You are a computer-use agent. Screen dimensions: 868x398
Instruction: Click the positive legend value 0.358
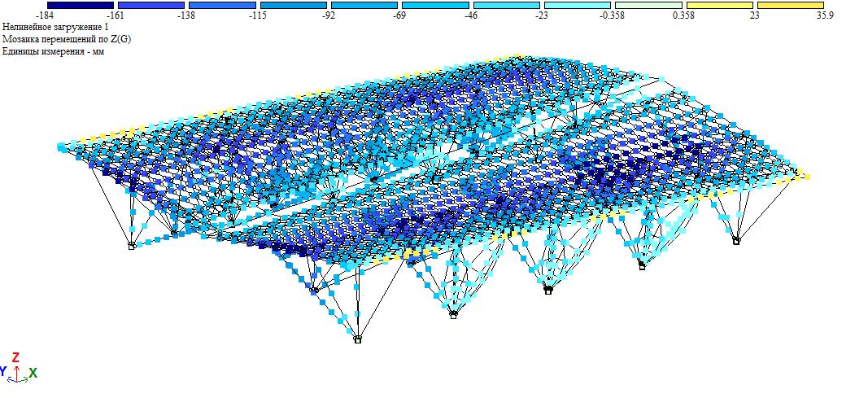pos(683,15)
